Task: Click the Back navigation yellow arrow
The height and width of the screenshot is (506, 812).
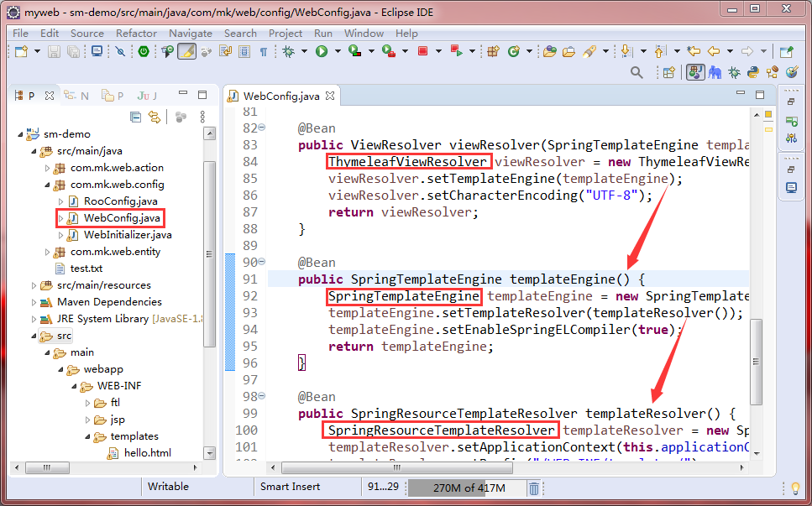Action: tap(714, 51)
